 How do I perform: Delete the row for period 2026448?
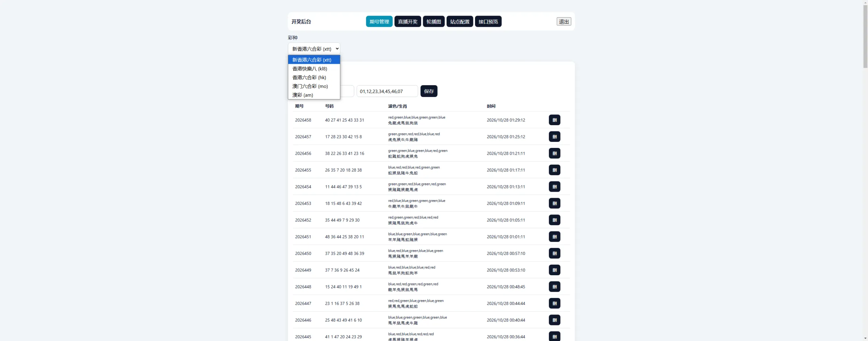(554, 286)
